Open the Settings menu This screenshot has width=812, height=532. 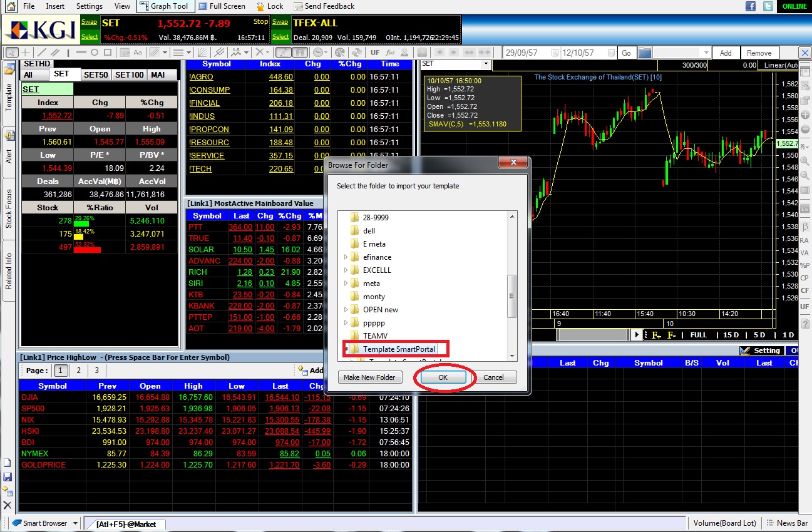coord(90,6)
